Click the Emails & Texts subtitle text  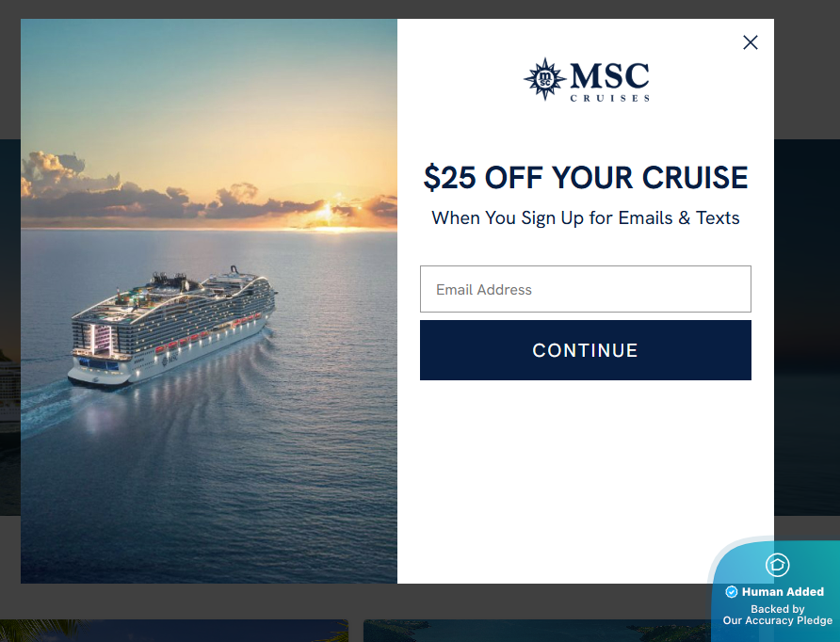pos(585,217)
